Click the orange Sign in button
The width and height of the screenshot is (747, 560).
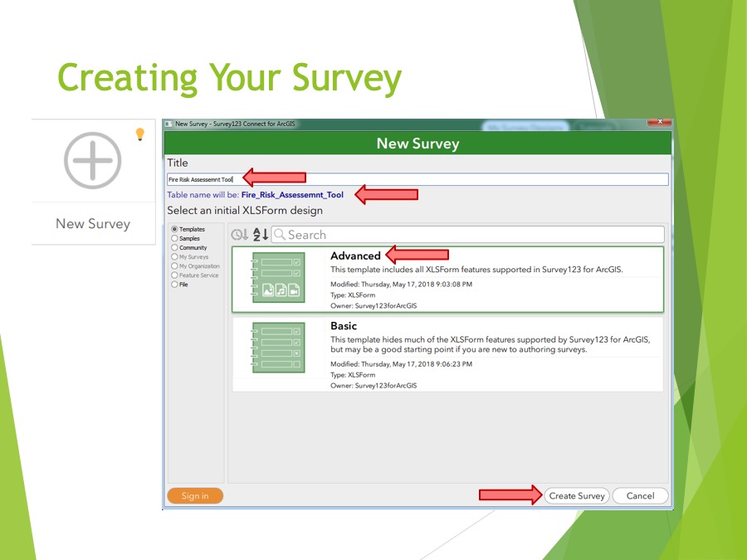point(195,496)
